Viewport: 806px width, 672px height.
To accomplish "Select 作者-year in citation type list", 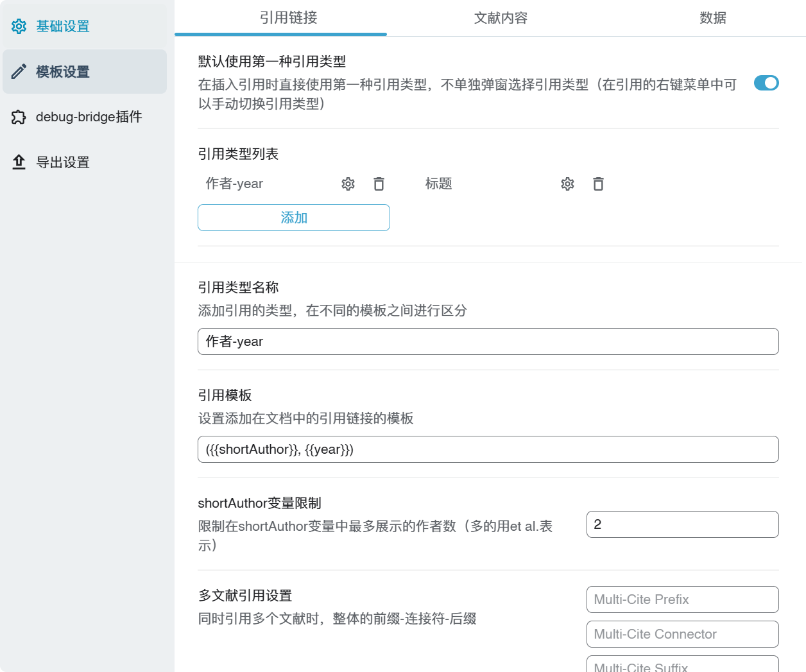I will [x=235, y=184].
